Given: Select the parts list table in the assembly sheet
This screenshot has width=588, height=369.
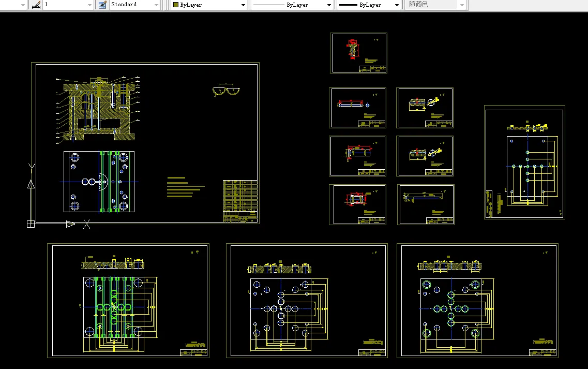Looking at the screenshot, I should pos(240,201).
